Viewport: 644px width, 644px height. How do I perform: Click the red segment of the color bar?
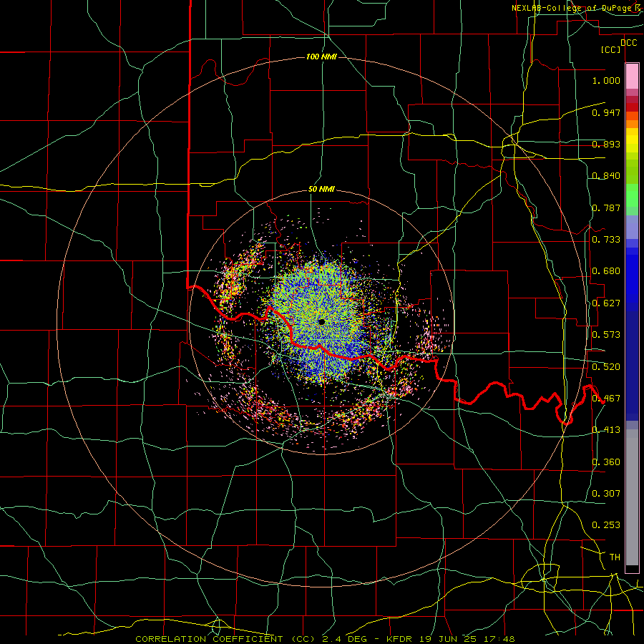632,107
